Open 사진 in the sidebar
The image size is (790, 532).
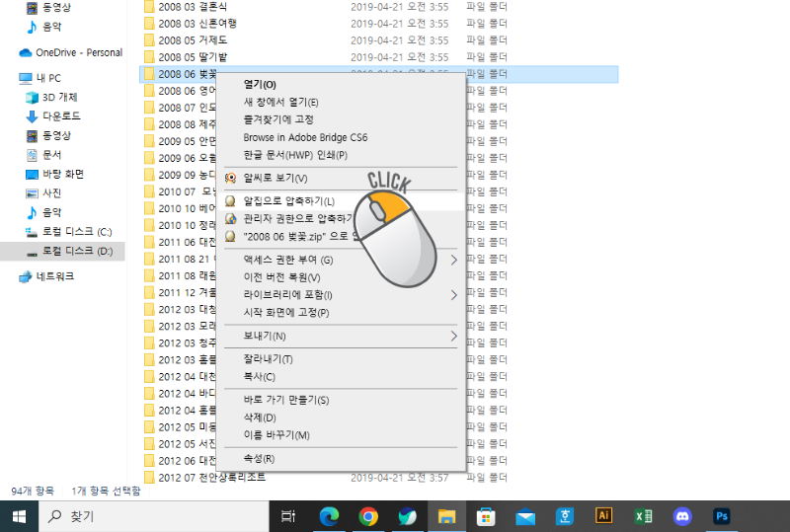tap(51, 192)
